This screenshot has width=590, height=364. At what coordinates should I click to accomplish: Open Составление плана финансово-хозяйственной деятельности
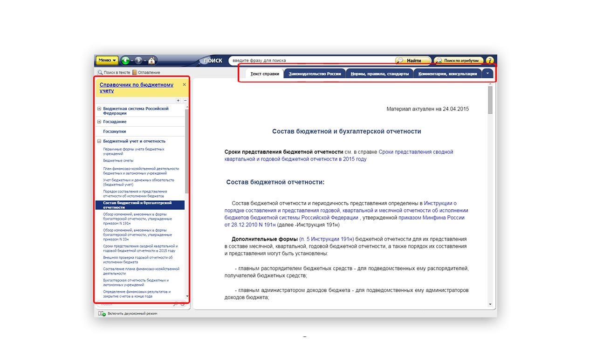click(x=141, y=271)
